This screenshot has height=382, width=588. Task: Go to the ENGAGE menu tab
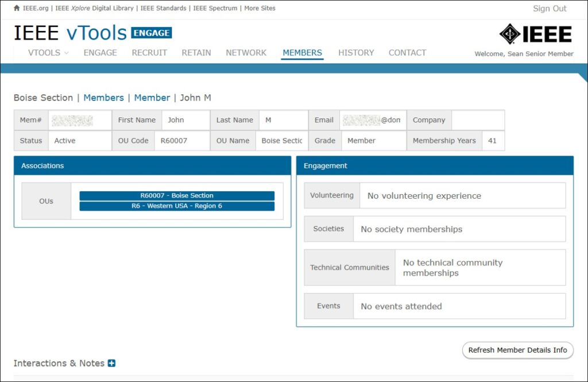click(100, 53)
